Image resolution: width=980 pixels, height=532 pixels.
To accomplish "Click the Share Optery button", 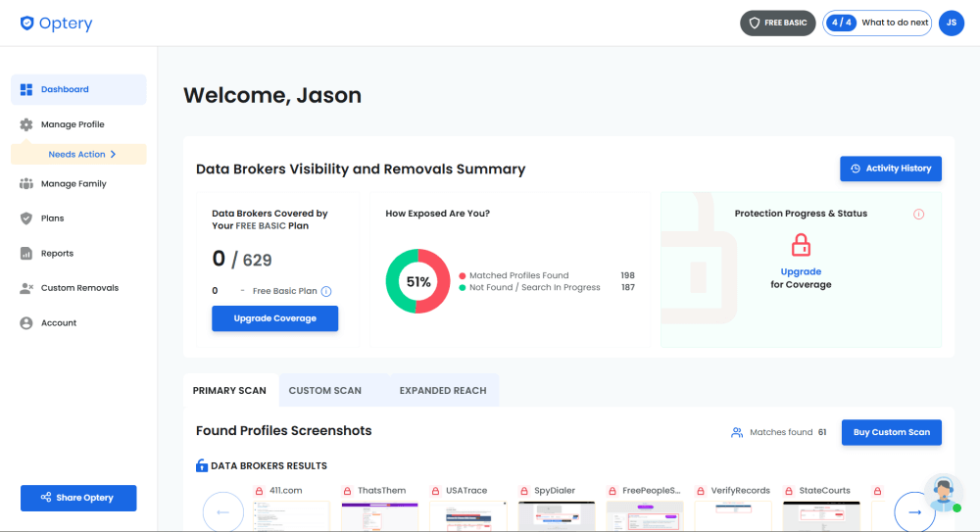I will [78, 498].
